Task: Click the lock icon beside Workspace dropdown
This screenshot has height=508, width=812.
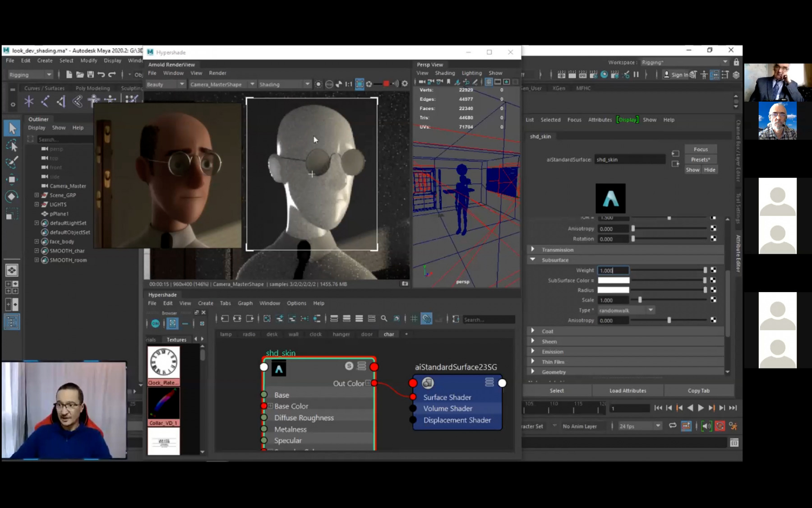Action: coord(736,62)
